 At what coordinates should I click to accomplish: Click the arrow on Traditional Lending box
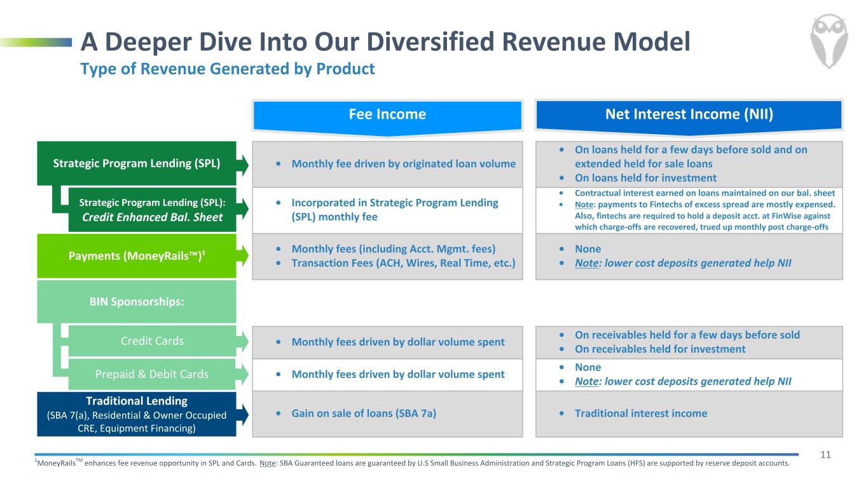pos(242,414)
